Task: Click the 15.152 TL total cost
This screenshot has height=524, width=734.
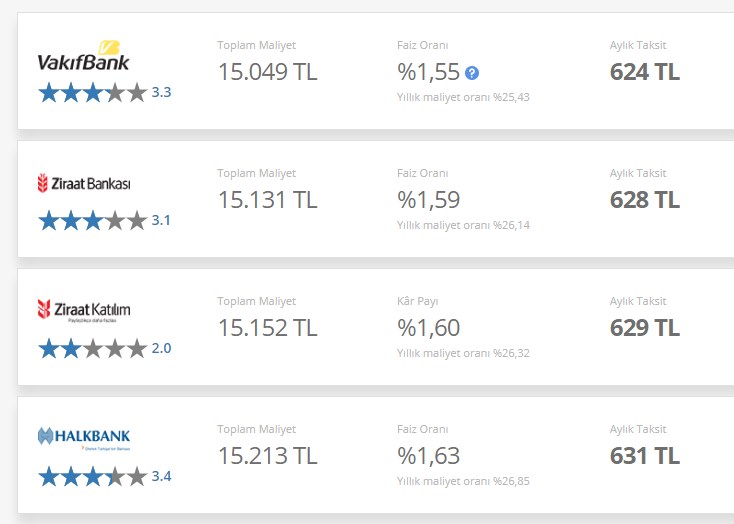Action: point(268,328)
